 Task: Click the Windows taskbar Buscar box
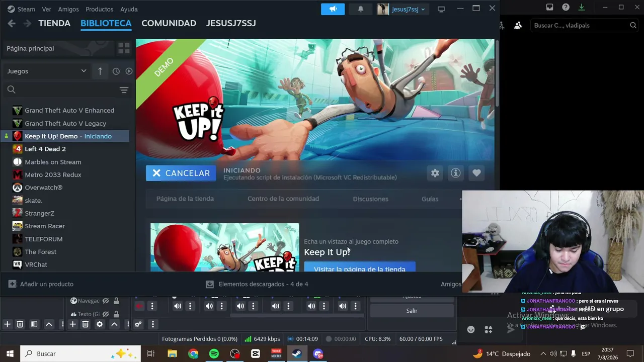coord(80,353)
